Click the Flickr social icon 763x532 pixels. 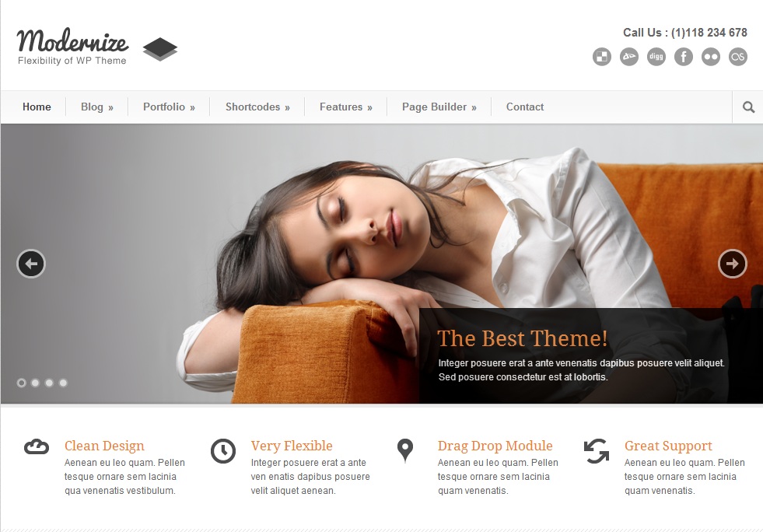710,57
